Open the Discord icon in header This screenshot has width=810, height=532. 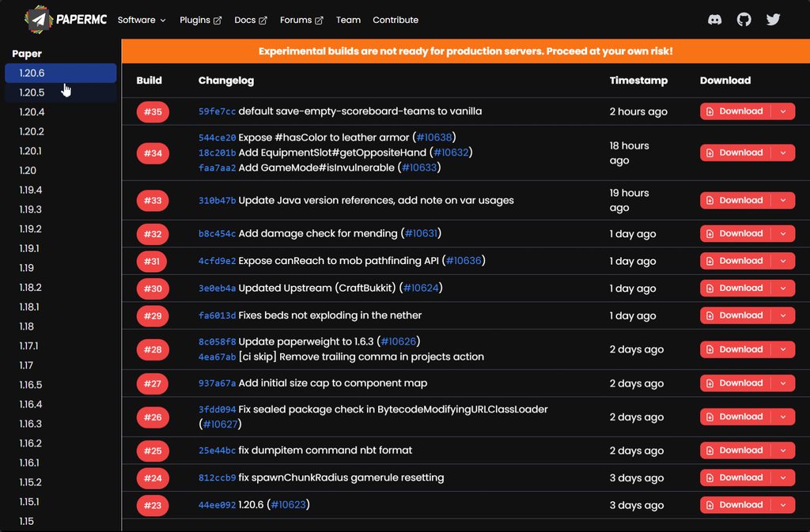pyautogui.click(x=714, y=20)
